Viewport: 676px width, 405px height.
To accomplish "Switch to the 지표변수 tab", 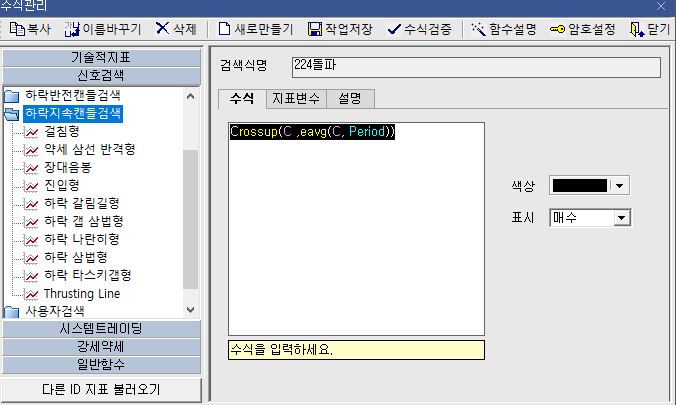I will (x=296, y=99).
